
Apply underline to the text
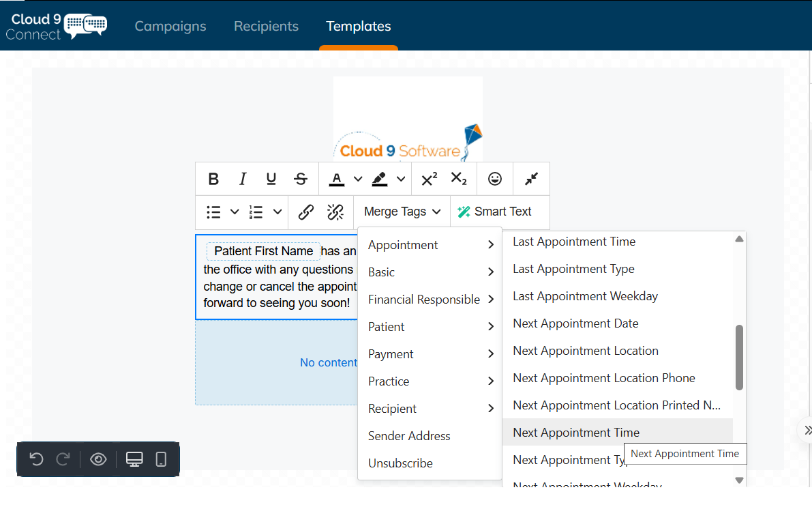pyautogui.click(x=271, y=178)
